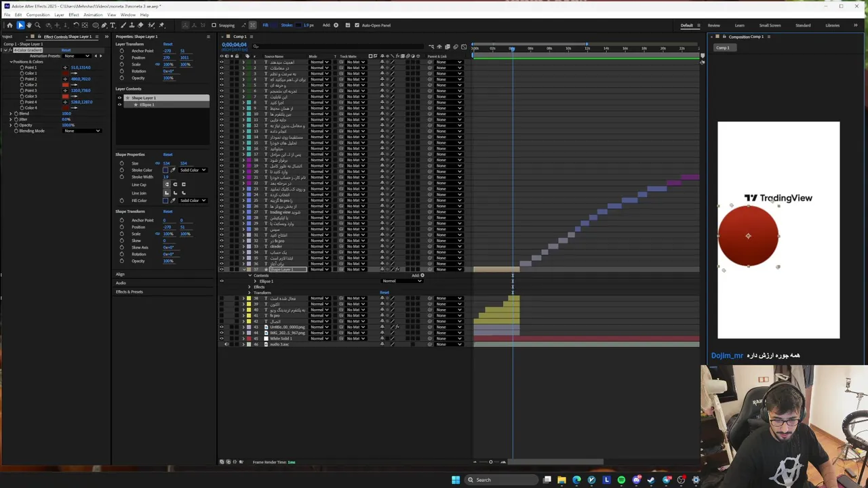Viewport: 868px width, 488px height.
Task: Click current timecode 0;00;04;04
Action: click(234, 45)
